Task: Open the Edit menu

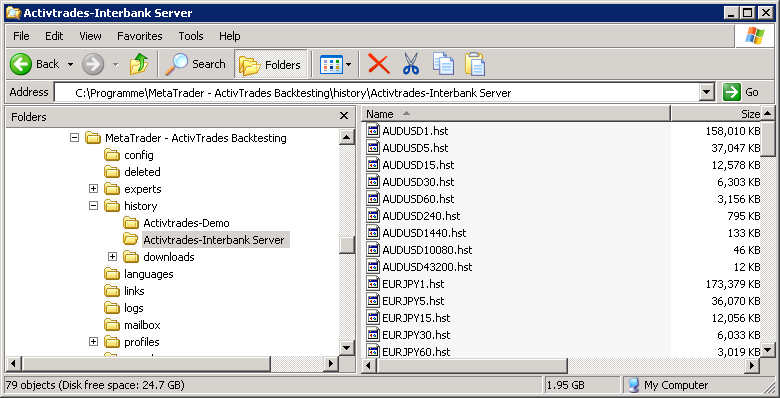Action: tap(54, 36)
